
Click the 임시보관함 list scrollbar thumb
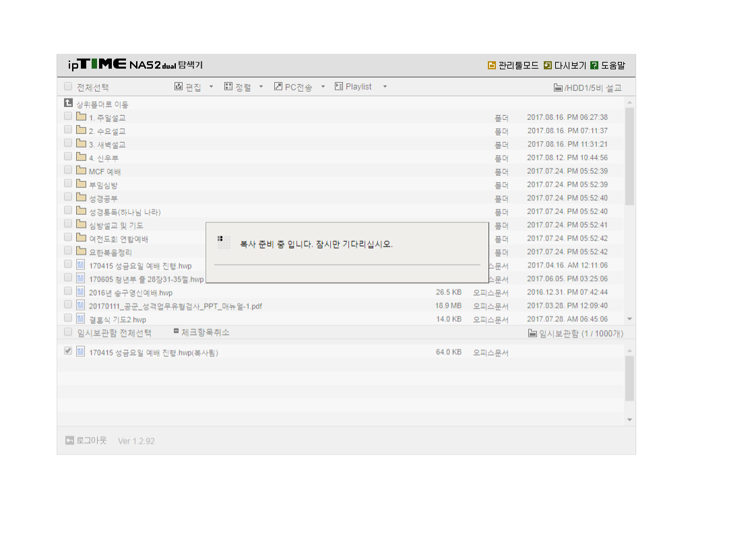[x=629, y=379]
